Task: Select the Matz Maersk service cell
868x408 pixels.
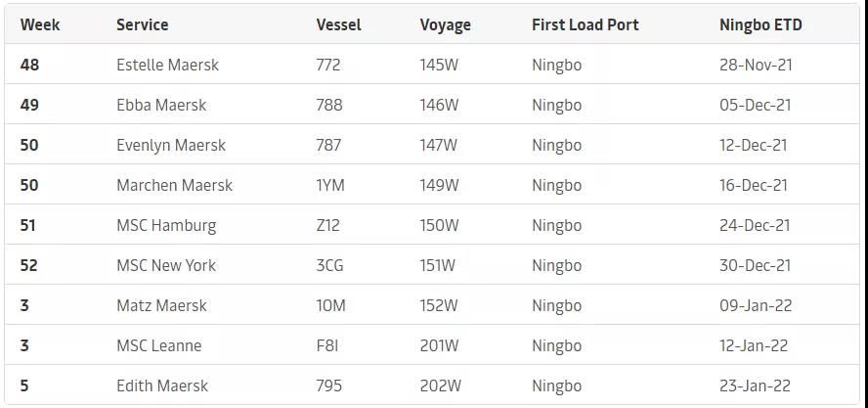Action: pos(161,305)
